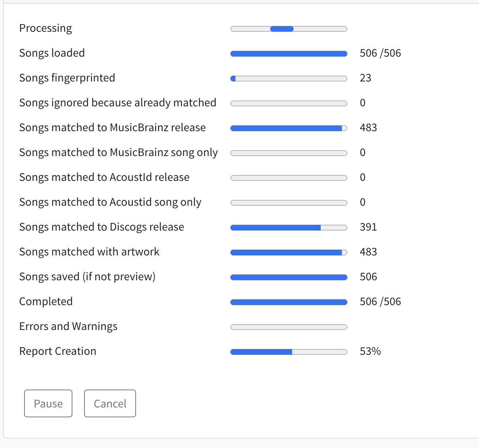479x448 pixels.
Task: Click the 0 count for MusicBrainz song only
Action: [x=363, y=153]
